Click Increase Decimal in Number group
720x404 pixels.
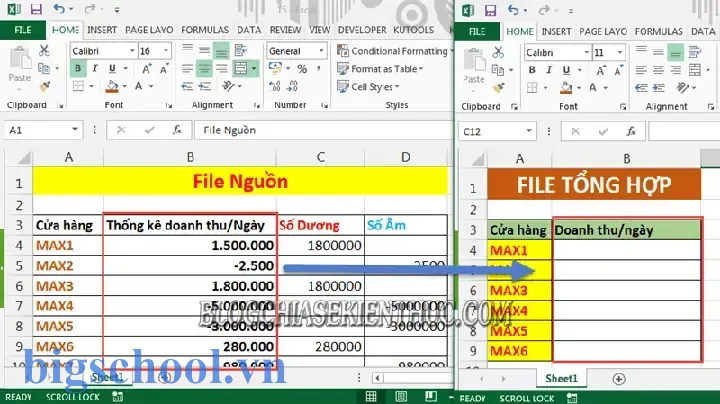click(x=275, y=86)
